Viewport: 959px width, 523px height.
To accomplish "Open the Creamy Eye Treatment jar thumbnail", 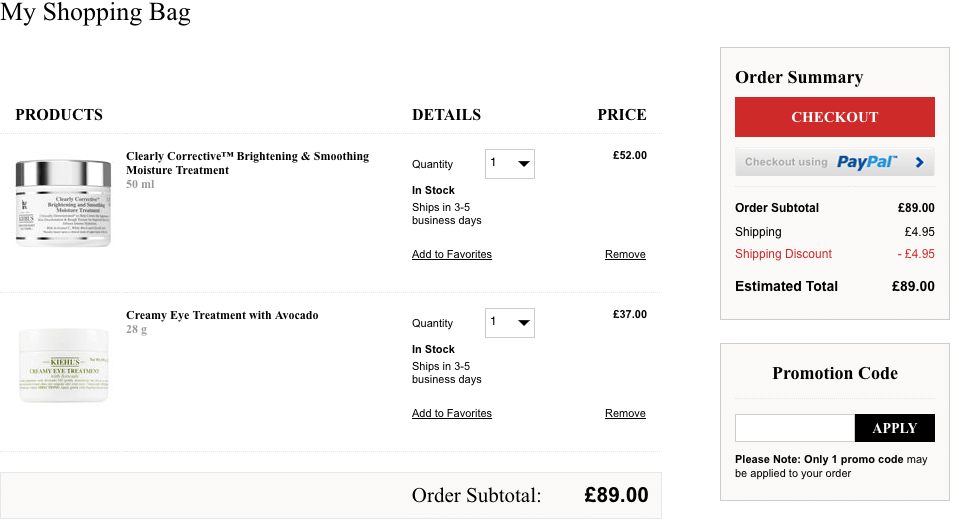I will pos(64,365).
